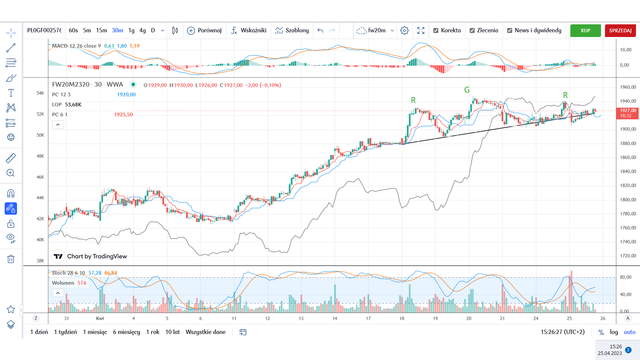
Task: Select the 60s interval
Action: coord(73,31)
